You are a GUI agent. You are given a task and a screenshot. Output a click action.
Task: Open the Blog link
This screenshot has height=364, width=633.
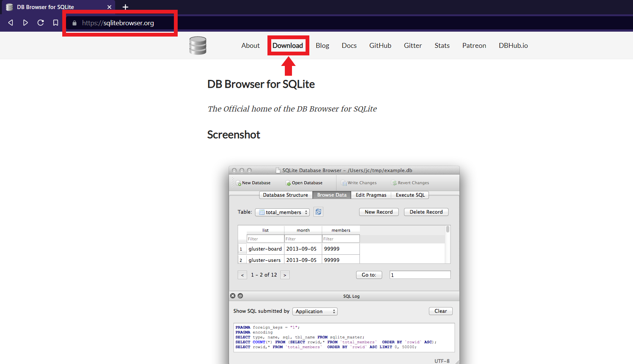pyautogui.click(x=322, y=46)
